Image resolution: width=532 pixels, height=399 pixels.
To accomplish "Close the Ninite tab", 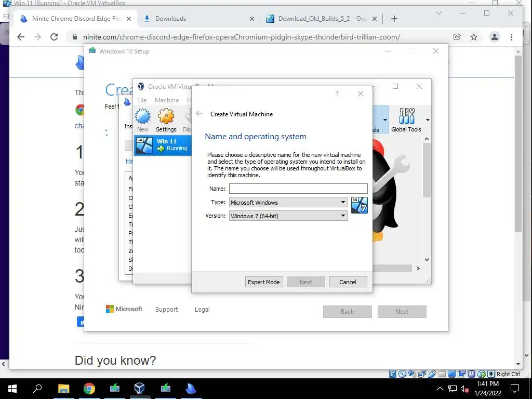I will click(129, 19).
